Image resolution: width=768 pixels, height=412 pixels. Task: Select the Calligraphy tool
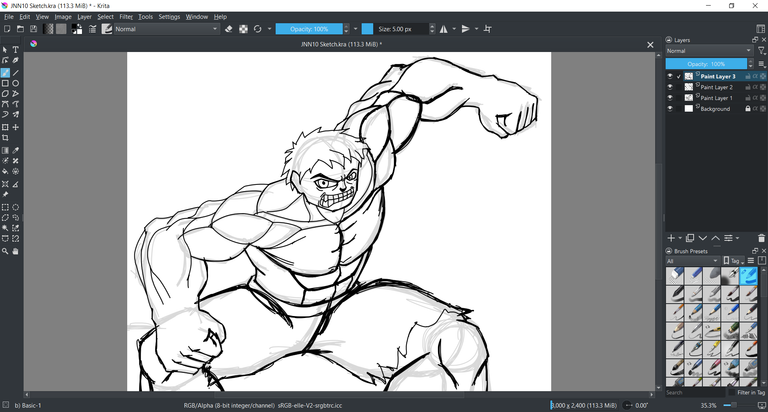(x=16, y=61)
